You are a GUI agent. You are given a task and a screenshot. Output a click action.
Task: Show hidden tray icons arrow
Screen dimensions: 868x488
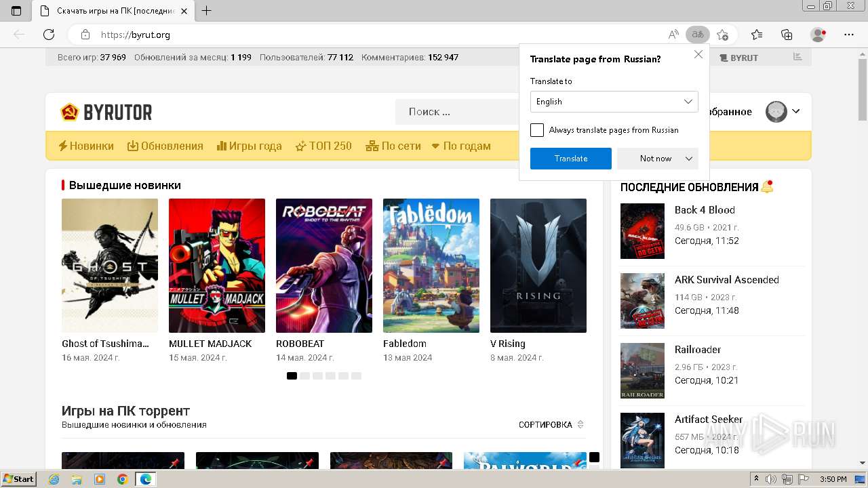[x=756, y=479]
